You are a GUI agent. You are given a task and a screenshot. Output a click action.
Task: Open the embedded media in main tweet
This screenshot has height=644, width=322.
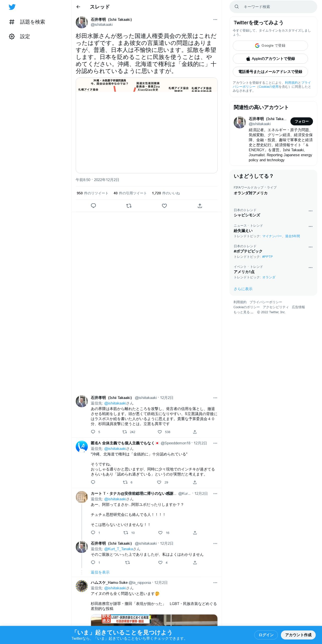147,125
